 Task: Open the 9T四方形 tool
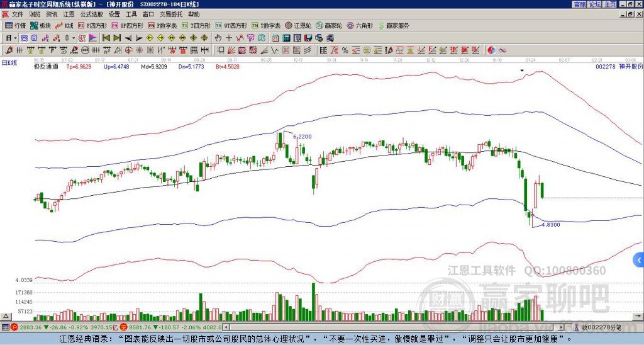(x=231, y=25)
